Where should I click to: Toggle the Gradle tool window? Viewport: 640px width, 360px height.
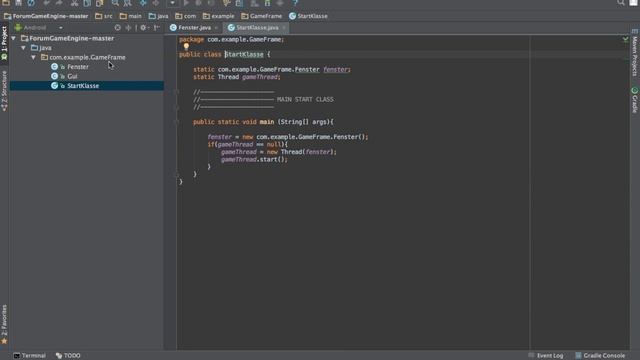(x=635, y=100)
